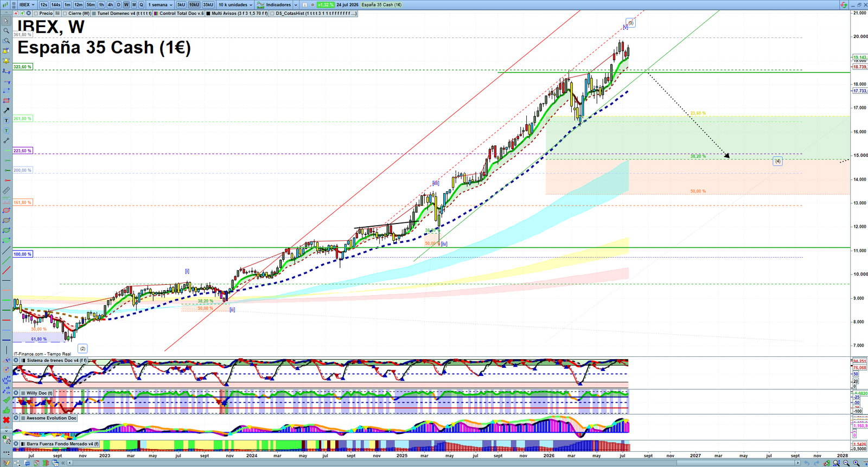Click the green thumbs-up icon

(x=6, y=410)
